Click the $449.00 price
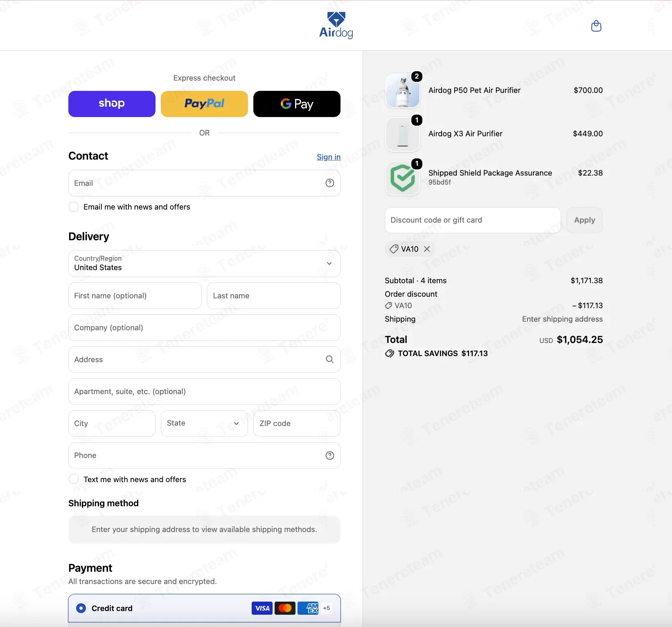This screenshot has height=627, width=672. click(x=588, y=134)
